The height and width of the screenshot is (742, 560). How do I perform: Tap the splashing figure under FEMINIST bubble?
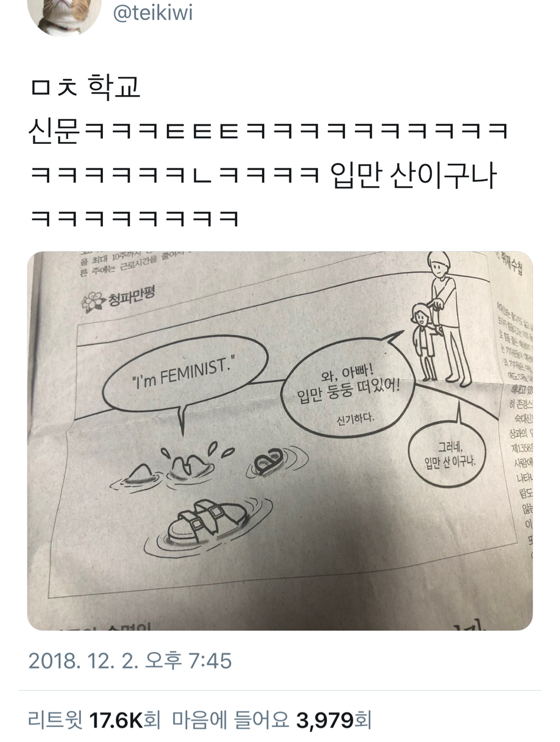tap(191, 461)
